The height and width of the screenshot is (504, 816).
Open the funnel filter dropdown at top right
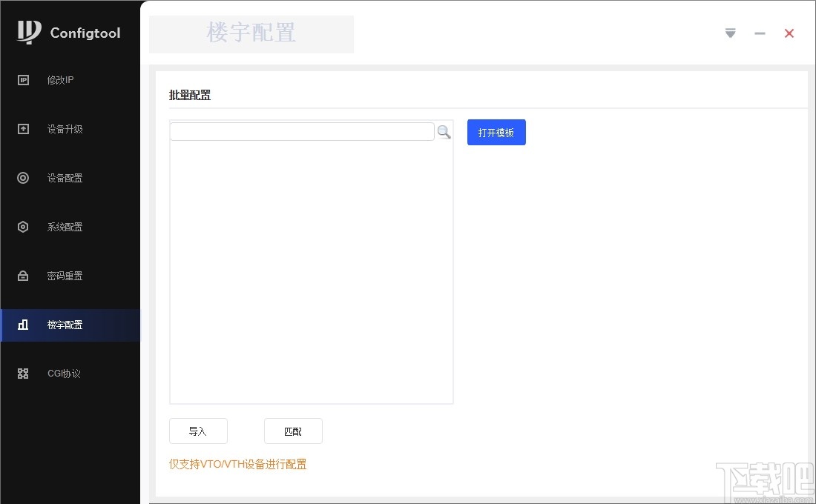click(730, 33)
